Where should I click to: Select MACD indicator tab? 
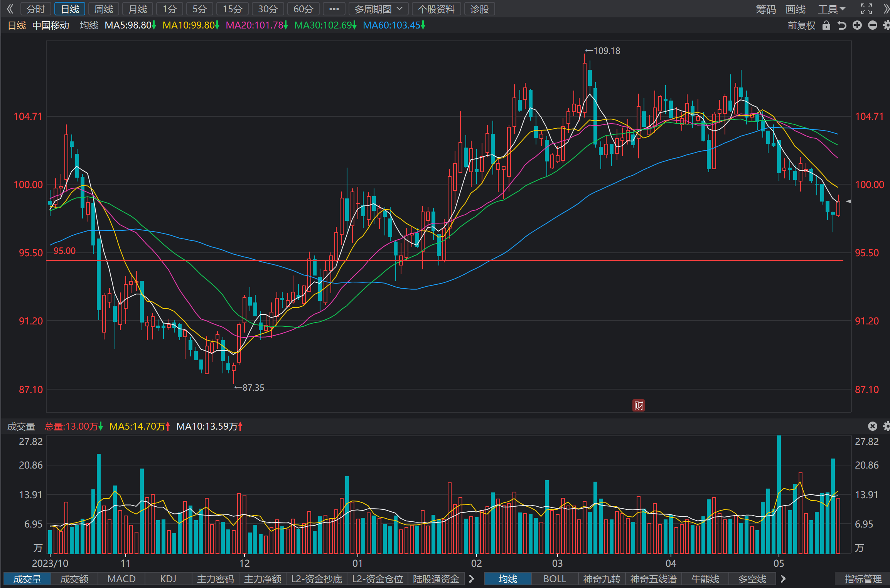coord(121,579)
